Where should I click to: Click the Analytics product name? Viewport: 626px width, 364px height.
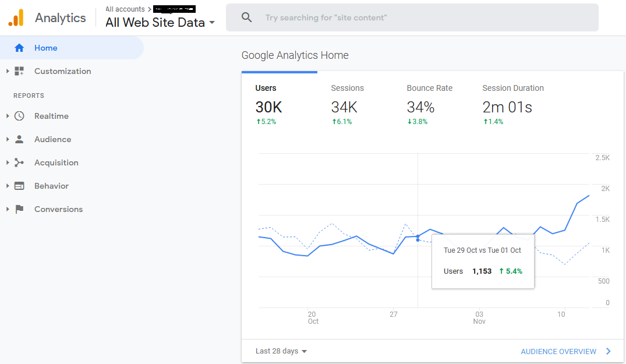coord(61,18)
